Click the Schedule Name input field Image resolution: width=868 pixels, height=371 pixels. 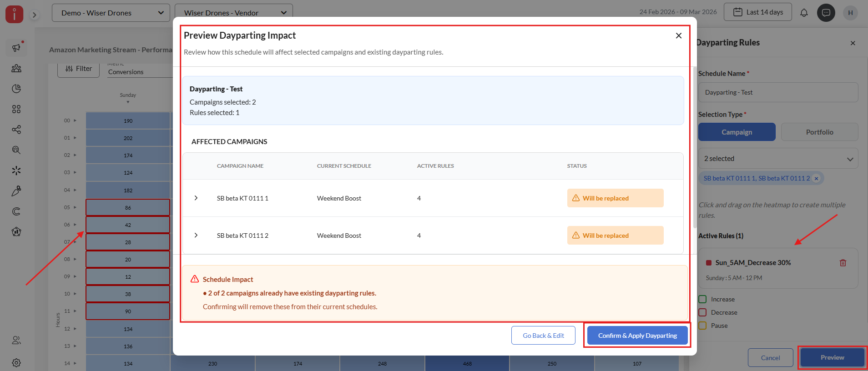pos(778,92)
